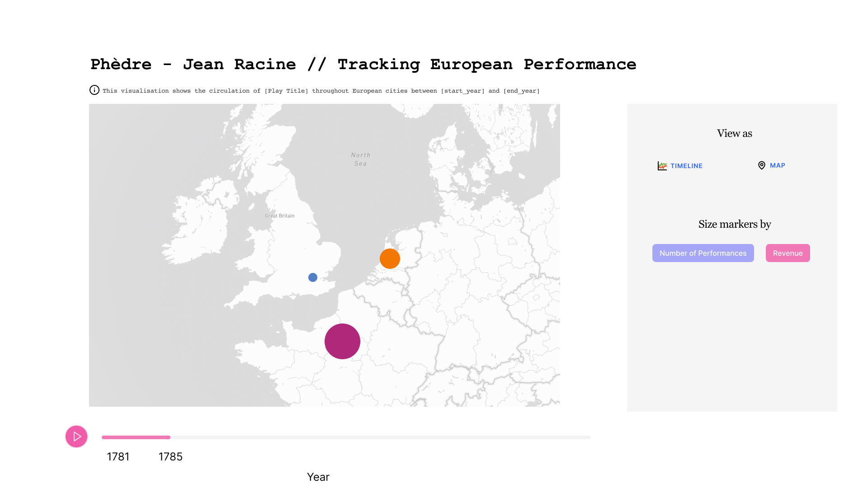Image resolution: width=868 pixels, height=488 pixels.
Task: Click the pink filled year progress bar
Action: (136, 437)
